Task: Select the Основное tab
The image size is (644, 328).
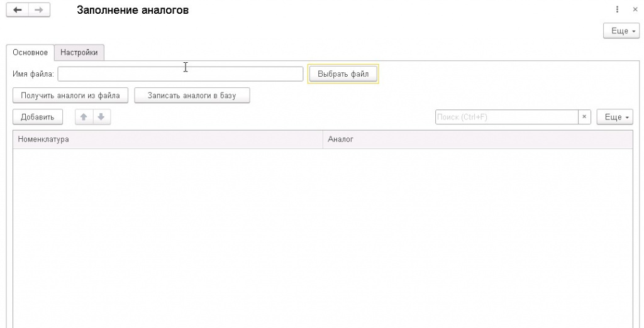Action: pyautogui.click(x=30, y=53)
